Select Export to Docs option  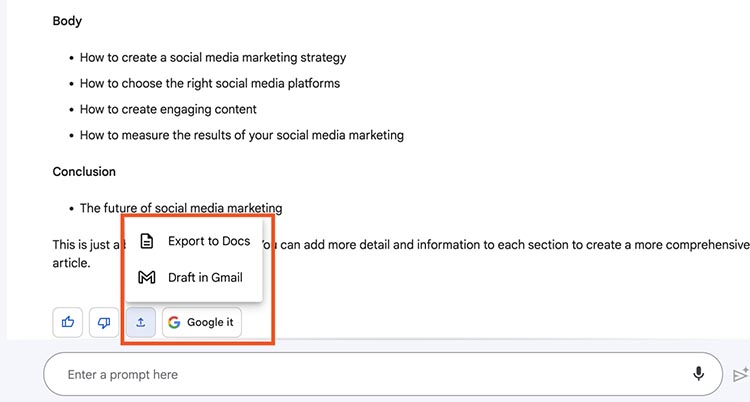coord(194,241)
